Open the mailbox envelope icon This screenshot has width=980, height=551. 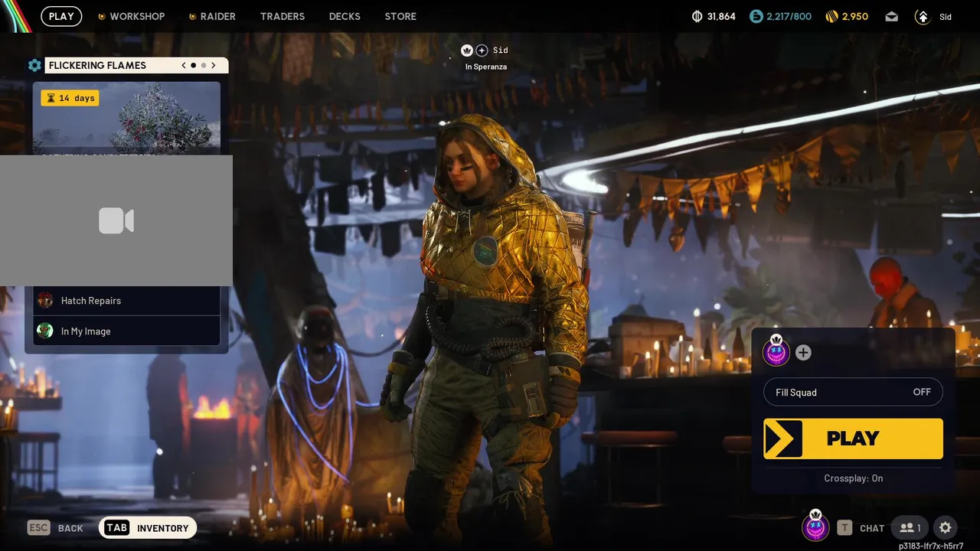click(x=891, y=16)
